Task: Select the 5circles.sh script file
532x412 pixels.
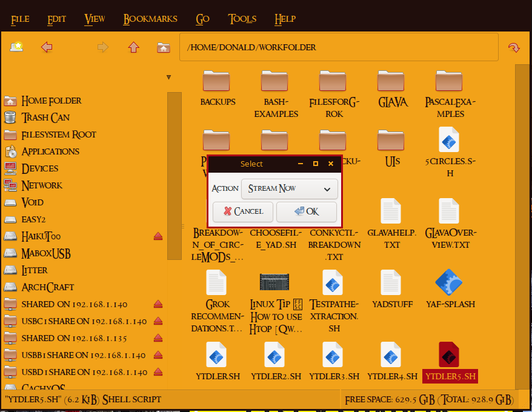Action: [449, 140]
